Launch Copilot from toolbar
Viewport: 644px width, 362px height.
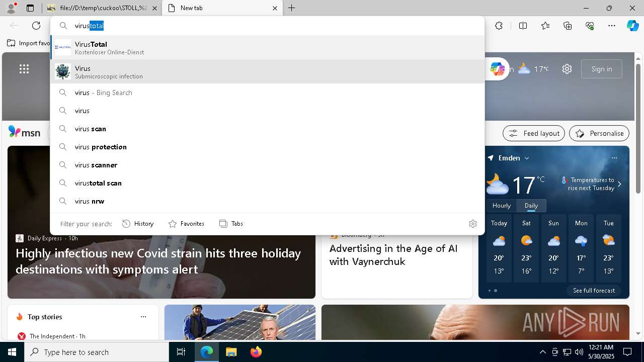click(x=632, y=26)
